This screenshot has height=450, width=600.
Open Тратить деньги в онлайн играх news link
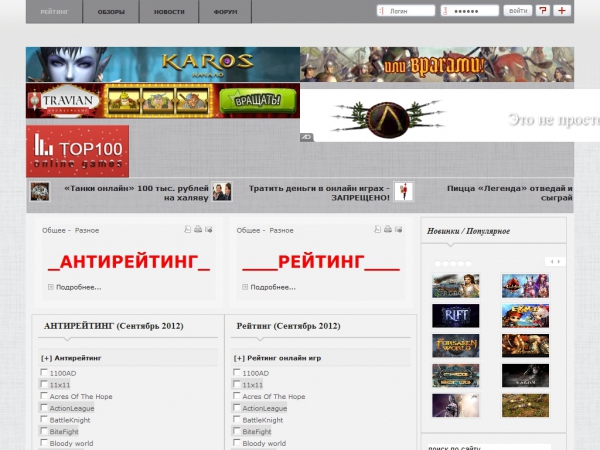click(x=319, y=193)
